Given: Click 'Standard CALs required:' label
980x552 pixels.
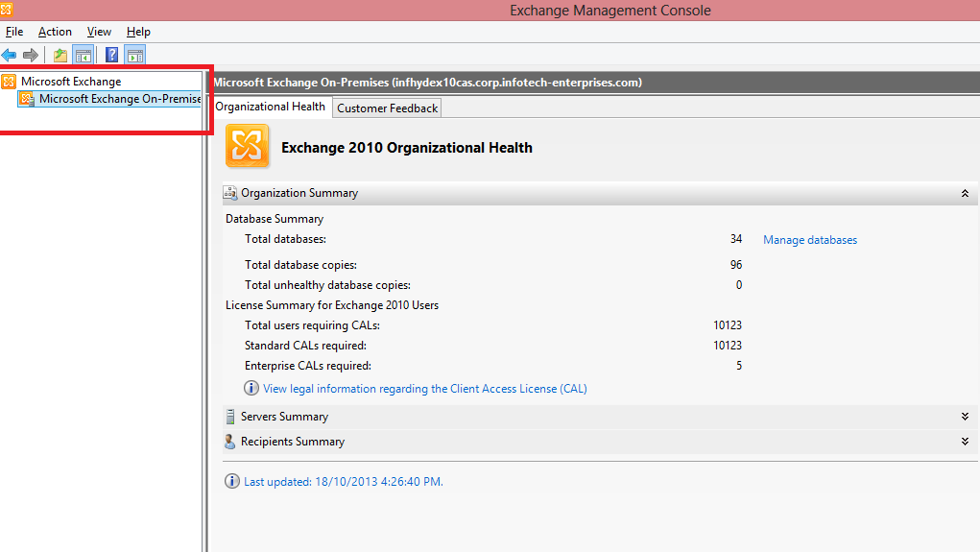Looking at the screenshot, I should point(305,345).
